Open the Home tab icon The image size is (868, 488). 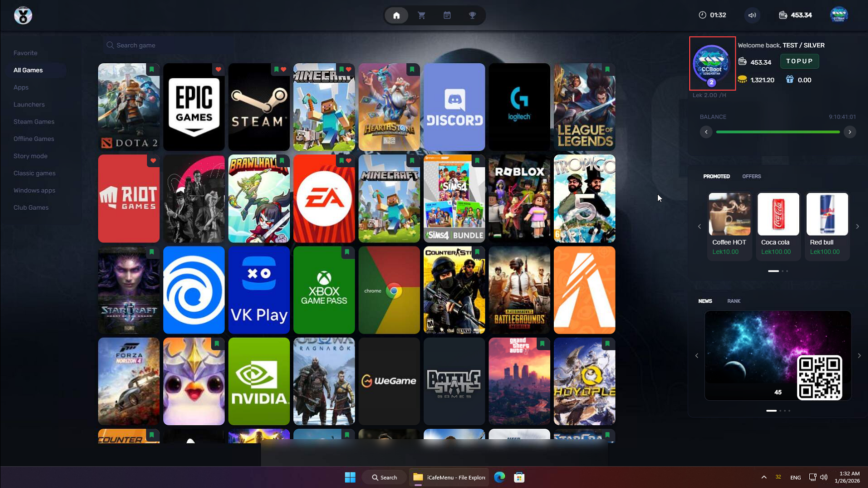click(x=396, y=15)
